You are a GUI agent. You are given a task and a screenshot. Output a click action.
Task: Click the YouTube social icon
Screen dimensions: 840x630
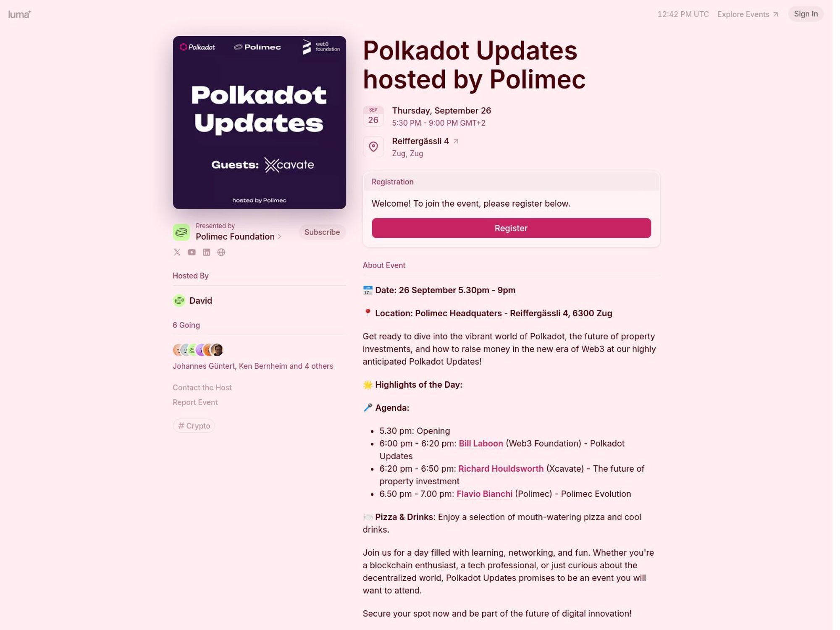click(192, 252)
